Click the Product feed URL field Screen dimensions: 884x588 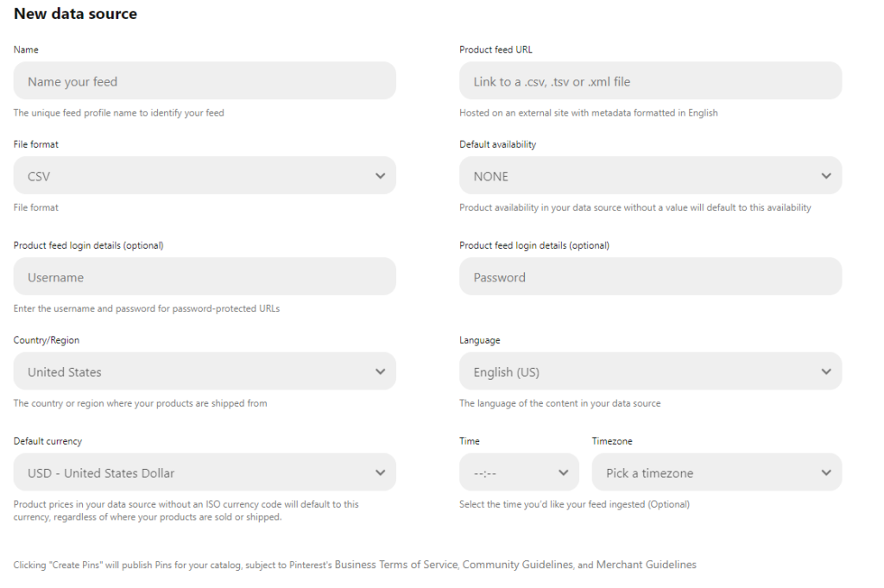tap(650, 81)
